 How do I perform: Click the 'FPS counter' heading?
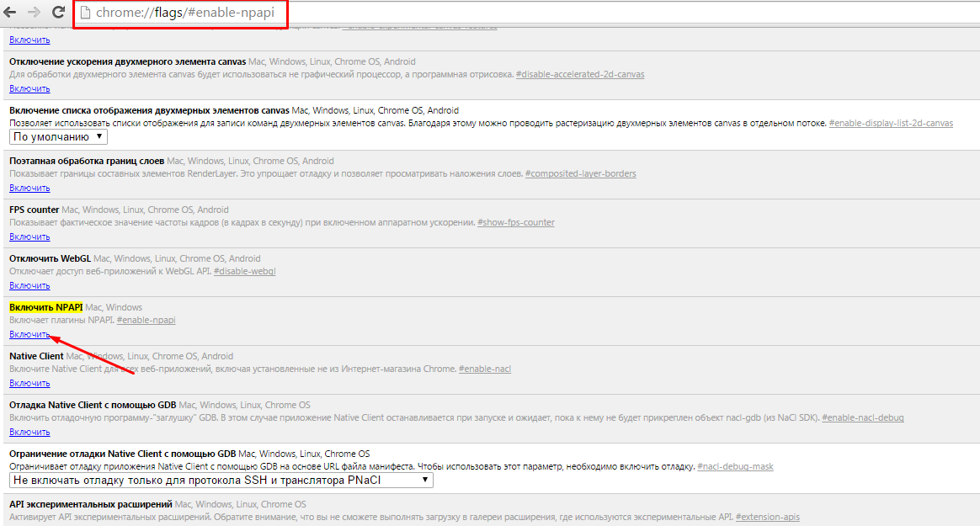34,210
